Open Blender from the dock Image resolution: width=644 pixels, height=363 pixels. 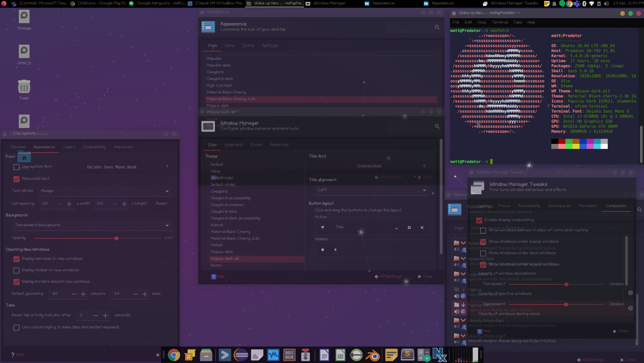(x=373, y=355)
